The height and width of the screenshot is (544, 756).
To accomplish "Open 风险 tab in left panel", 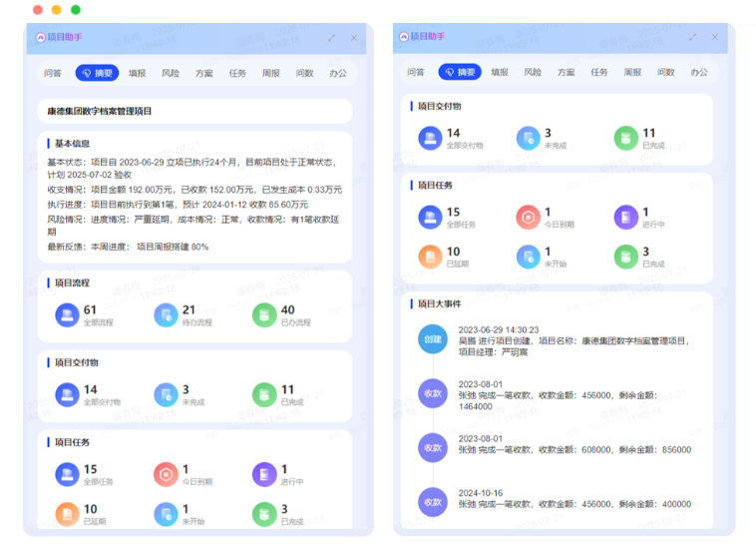I will pyautogui.click(x=171, y=74).
